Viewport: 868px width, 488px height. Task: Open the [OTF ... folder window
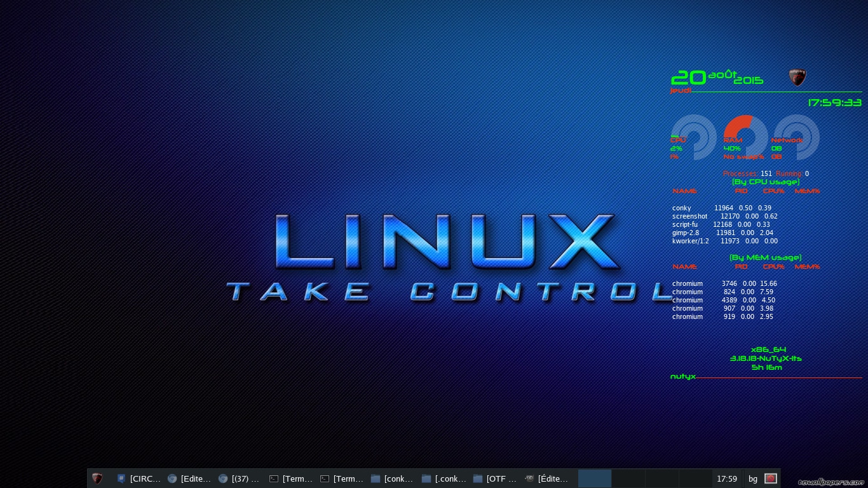coord(494,478)
